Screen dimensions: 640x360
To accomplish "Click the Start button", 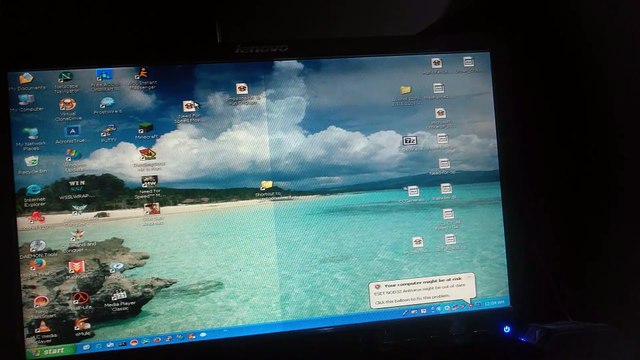I will point(51,351).
